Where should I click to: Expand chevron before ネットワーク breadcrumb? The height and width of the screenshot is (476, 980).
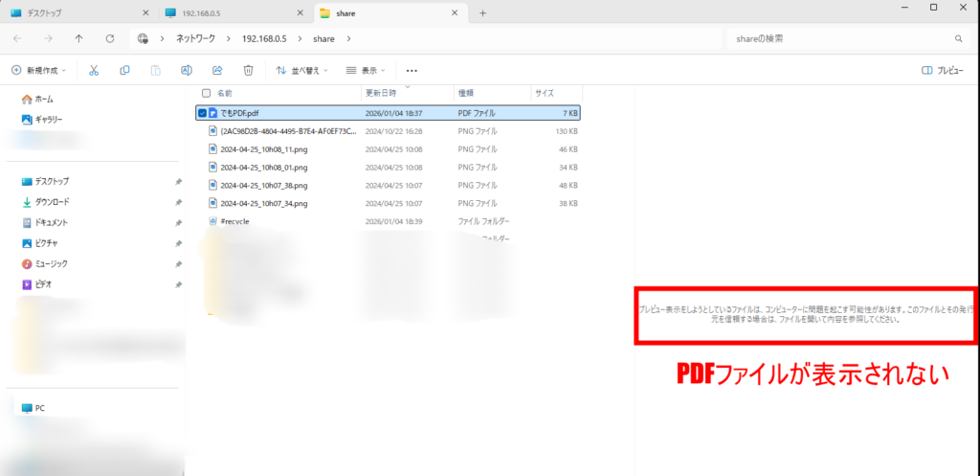click(x=162, y=38)
